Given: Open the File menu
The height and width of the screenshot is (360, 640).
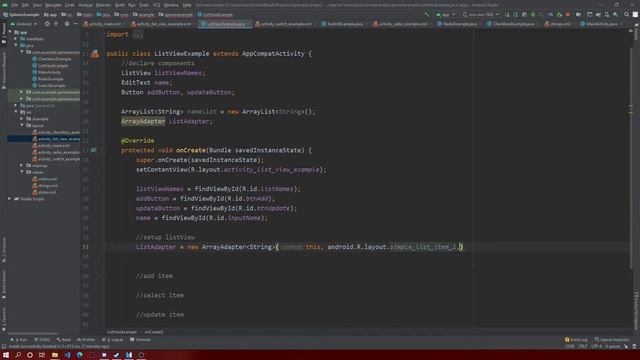Looking at the screenshot, I should [x=15, y=5].
